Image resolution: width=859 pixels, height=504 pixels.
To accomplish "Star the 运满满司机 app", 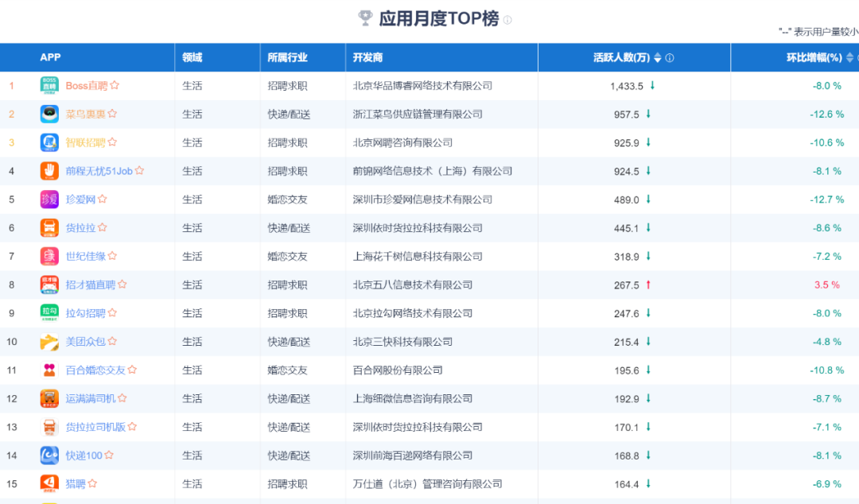I will [122, 398].
